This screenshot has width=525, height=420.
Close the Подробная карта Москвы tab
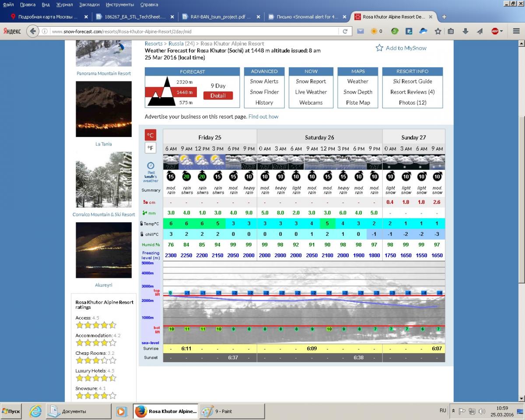click(86, 17)
